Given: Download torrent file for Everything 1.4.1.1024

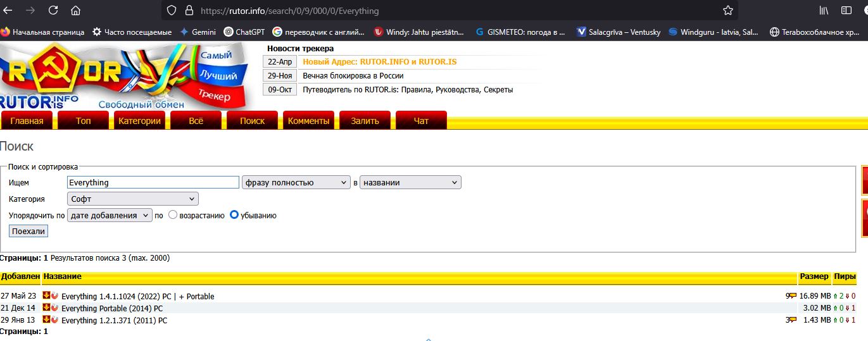Looking at the screenshot, I should pyautogui.click(x=46, y=295).
